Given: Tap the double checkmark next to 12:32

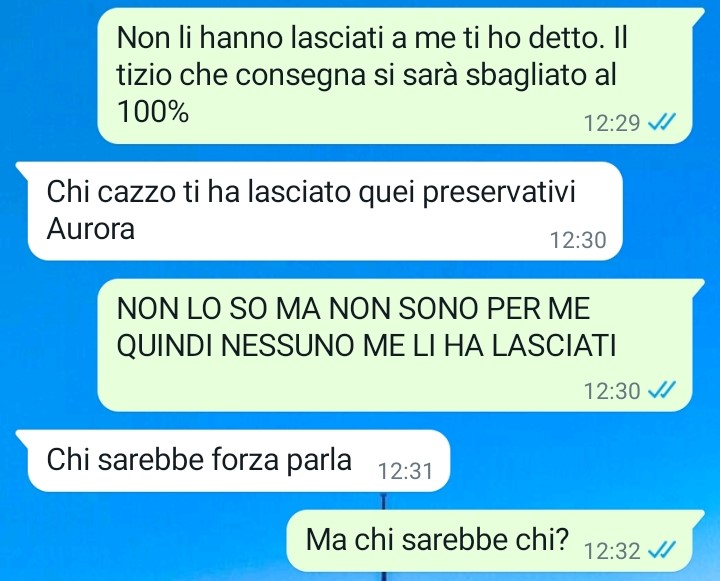Looking at the screenshot, I should [x=661, y=550].
